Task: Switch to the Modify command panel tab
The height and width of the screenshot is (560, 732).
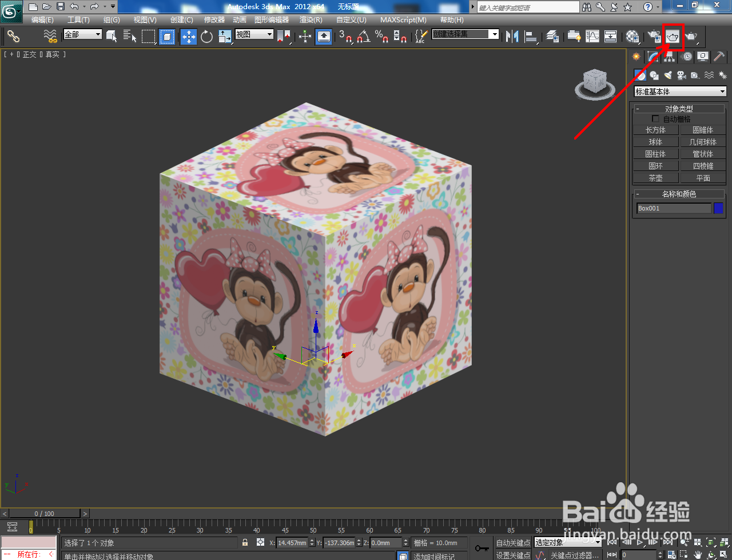Action: tap(653, 57)
